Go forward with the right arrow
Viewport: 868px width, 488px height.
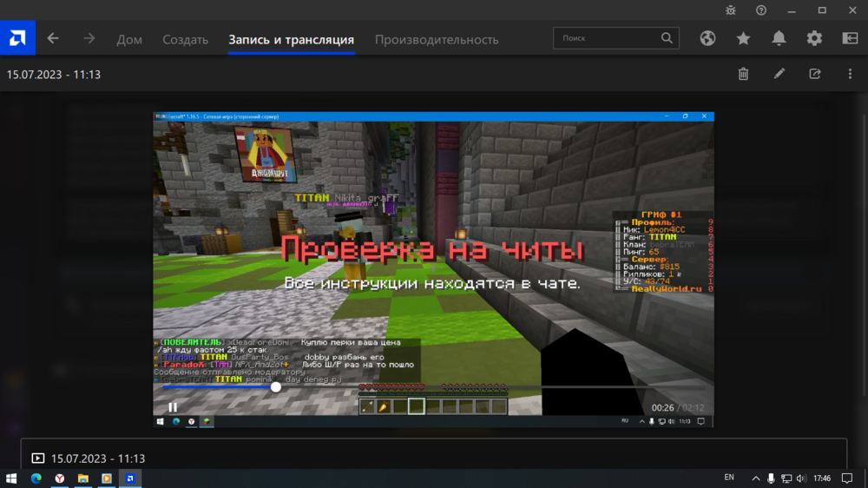[x=89, y=38]
